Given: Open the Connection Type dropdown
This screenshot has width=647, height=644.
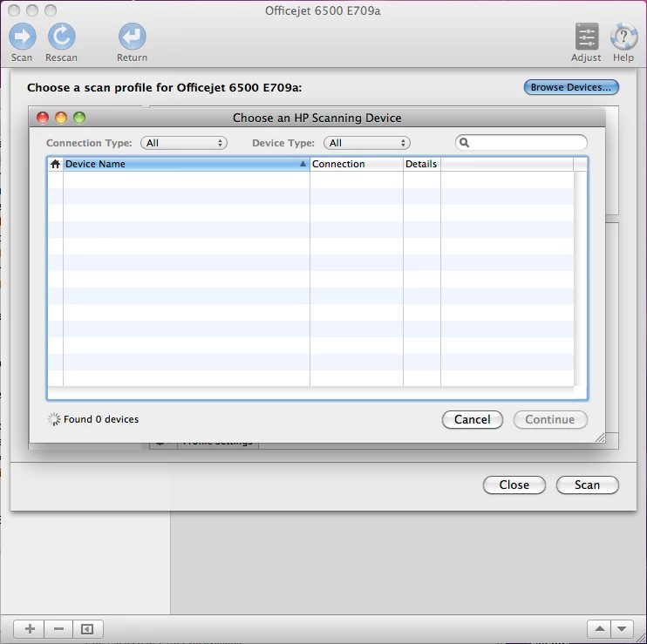Looking at the screenshot, I should [x=184, y=143].
